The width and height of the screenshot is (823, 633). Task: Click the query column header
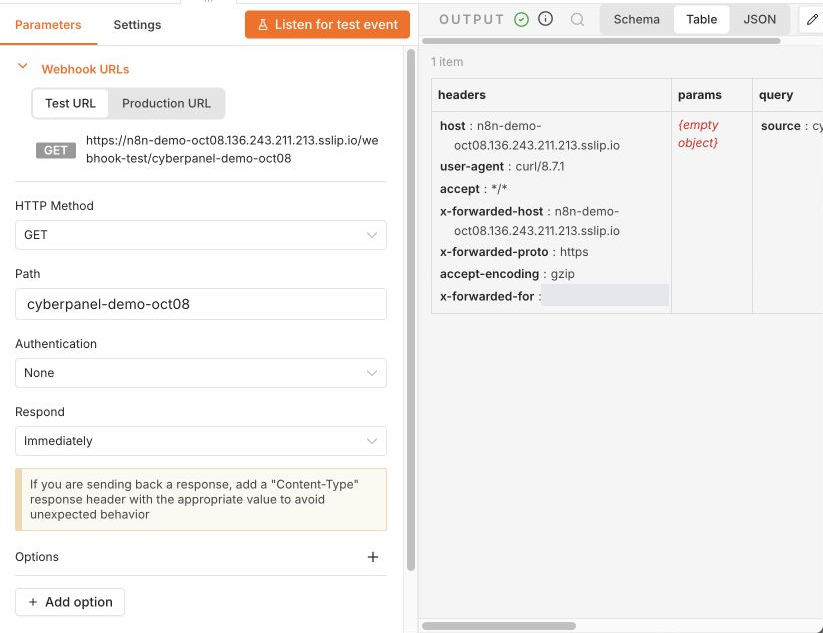(x=787, y=95)
